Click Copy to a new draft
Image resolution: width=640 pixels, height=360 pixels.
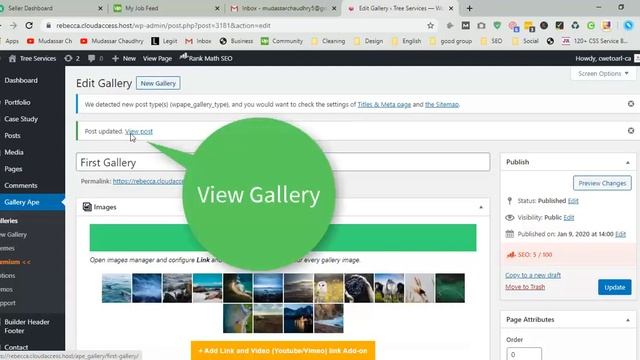click(x=533, y=276)
